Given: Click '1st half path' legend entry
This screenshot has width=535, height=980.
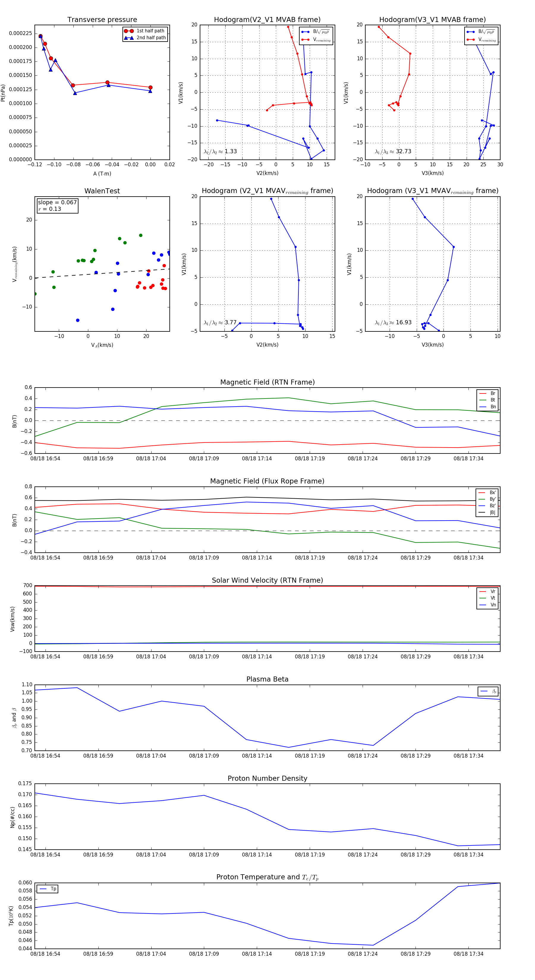Looking at the screenshot, I should click(145, 31).
